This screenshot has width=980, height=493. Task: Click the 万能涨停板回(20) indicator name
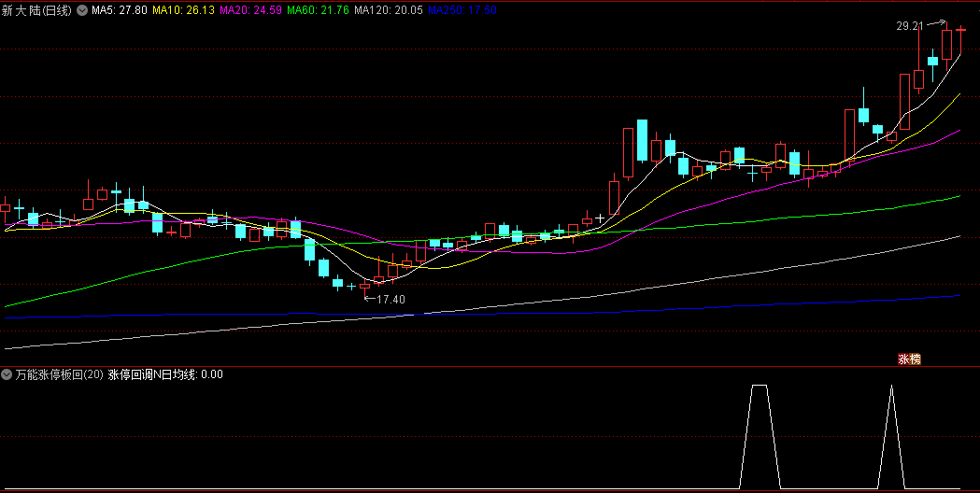click(60, 374)
